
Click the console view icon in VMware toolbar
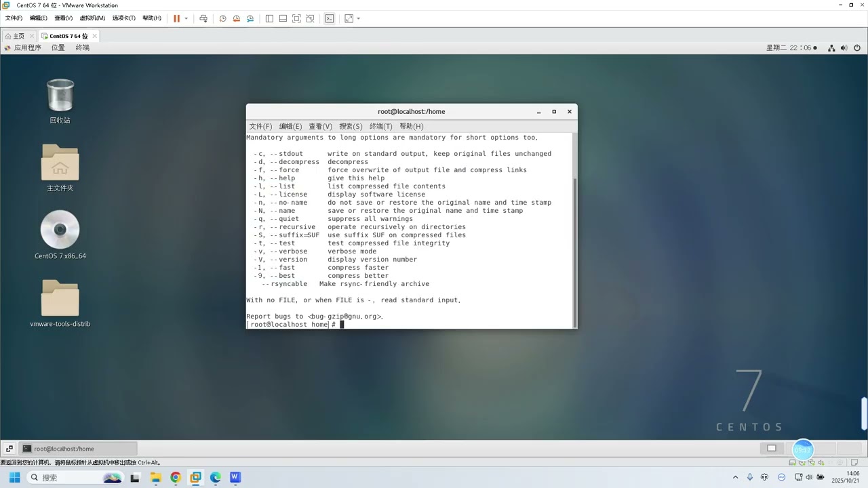[330, 18]
